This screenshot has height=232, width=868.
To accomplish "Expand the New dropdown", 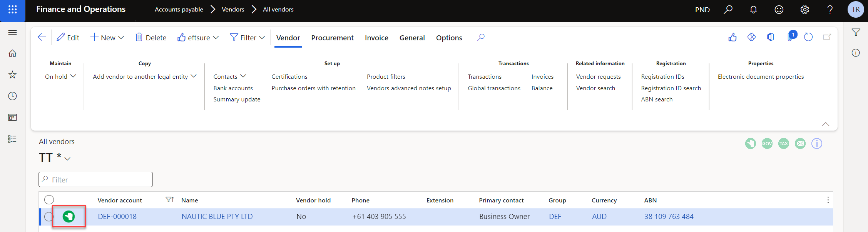I will 107,38.
